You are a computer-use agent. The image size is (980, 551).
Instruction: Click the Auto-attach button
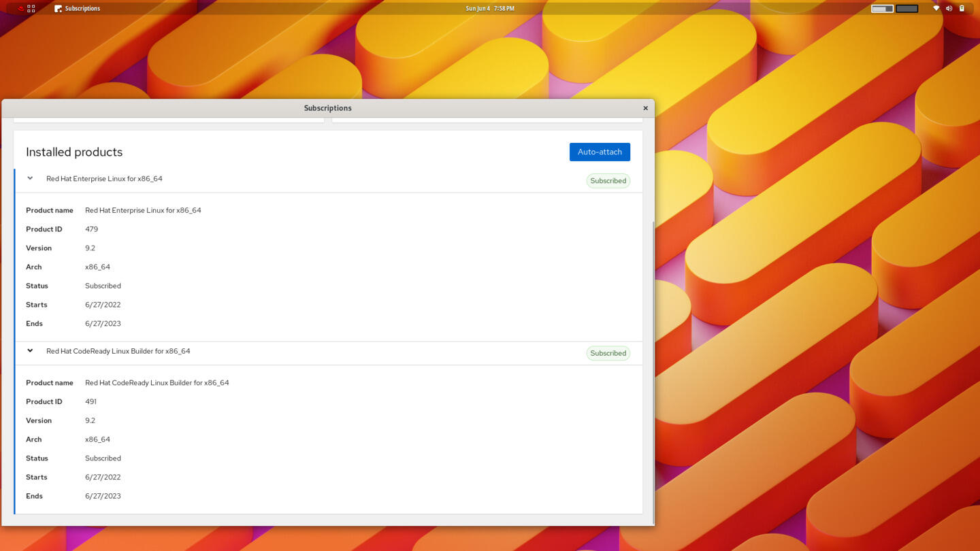600,152
